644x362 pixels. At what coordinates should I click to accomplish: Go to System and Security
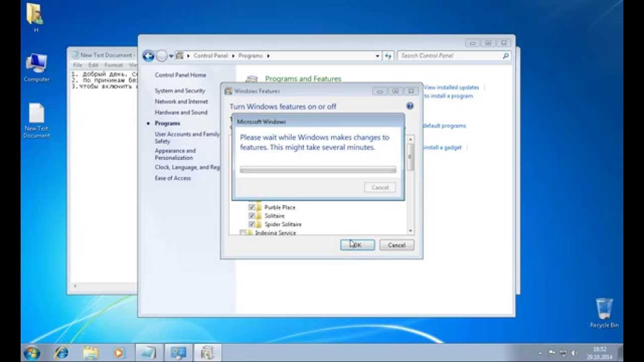(x=180, y=90)
